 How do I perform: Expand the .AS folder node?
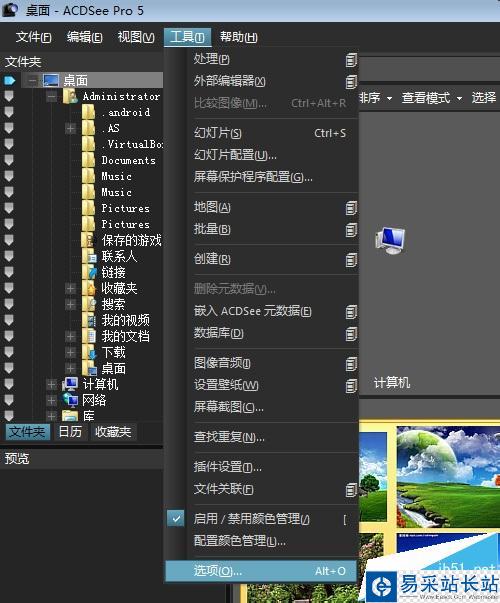pos(70,128)
